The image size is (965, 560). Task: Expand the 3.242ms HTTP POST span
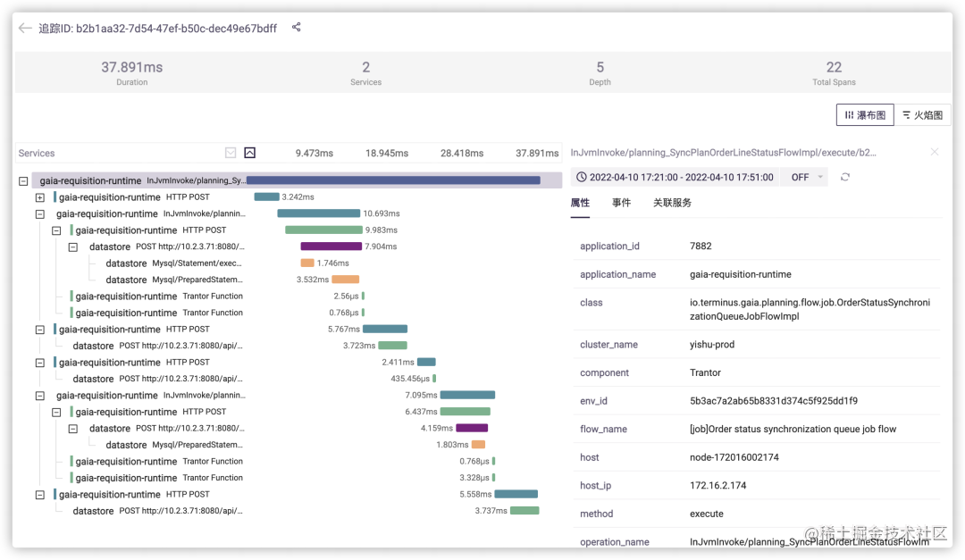39,197
